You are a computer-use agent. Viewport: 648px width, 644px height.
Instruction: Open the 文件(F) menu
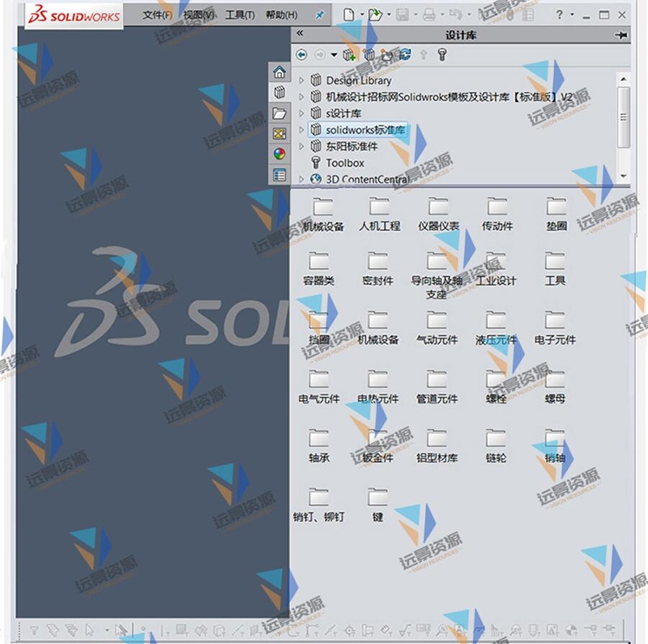[157, 15]
